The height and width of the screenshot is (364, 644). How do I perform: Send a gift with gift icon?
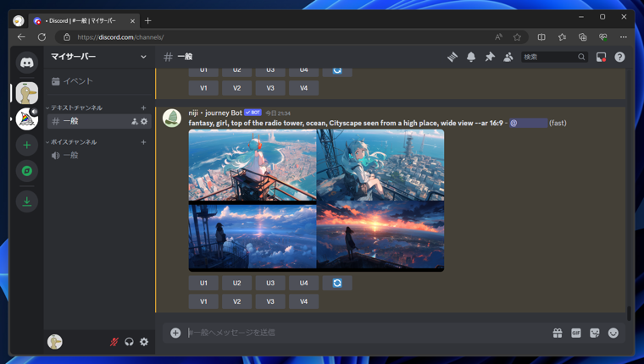coord(558,333)
